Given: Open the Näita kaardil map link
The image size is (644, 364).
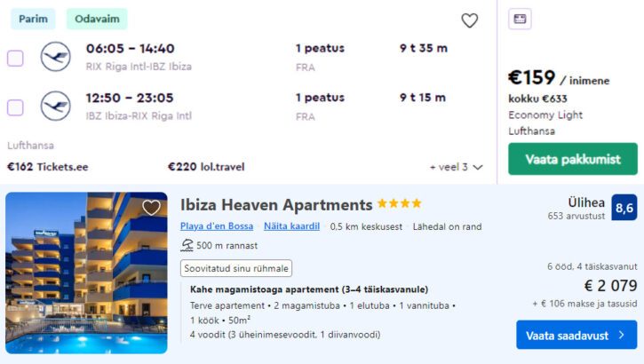Looking at the screenshot, I should [x=291, y=226].
